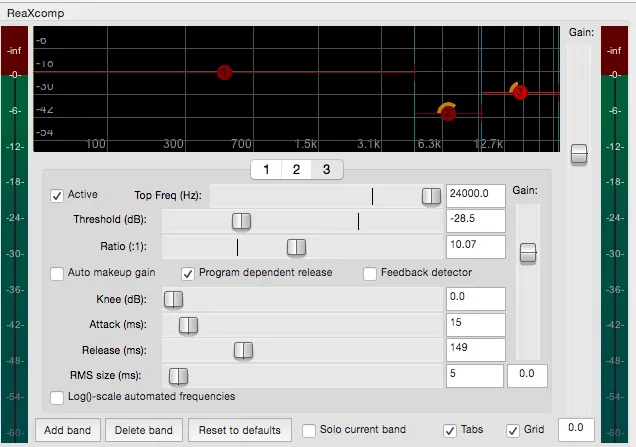Click the 12.7k frequency label in graph
Viewport: 636px width, 447px height.
coord(488,144)
